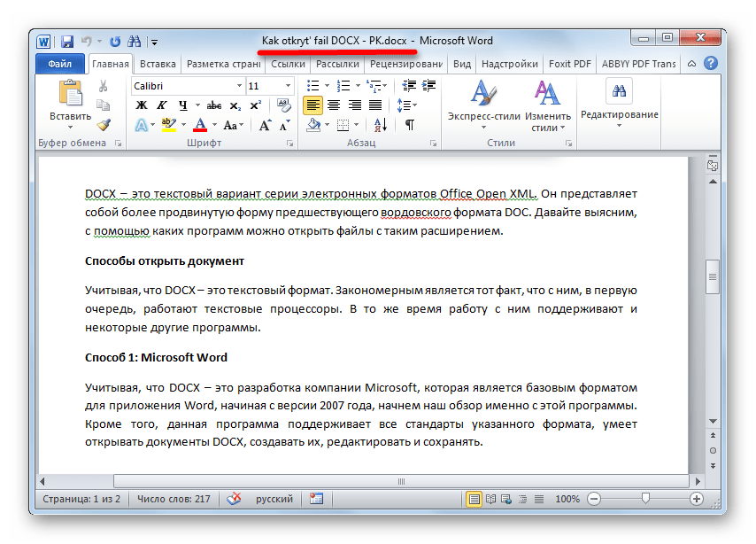Open the Вставка (Insert) ribbon tab
Screen dimensions: 756x544
[x=158, y=64]
